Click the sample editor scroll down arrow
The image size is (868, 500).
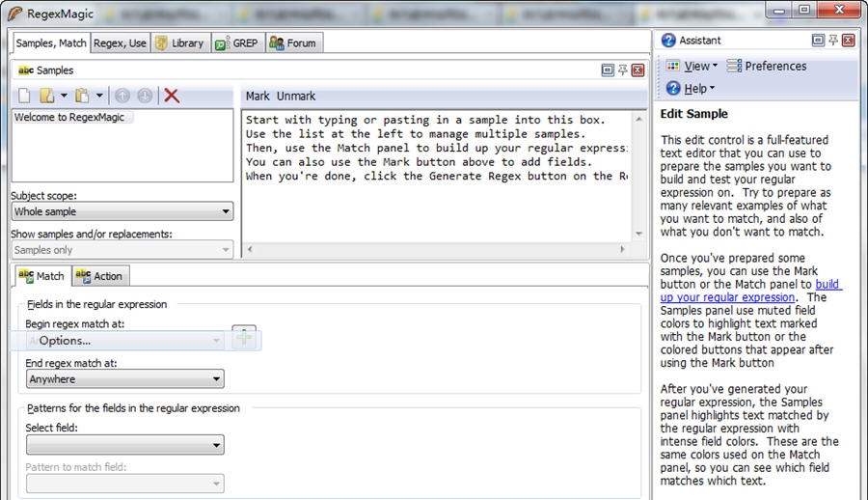pos(638,234)
